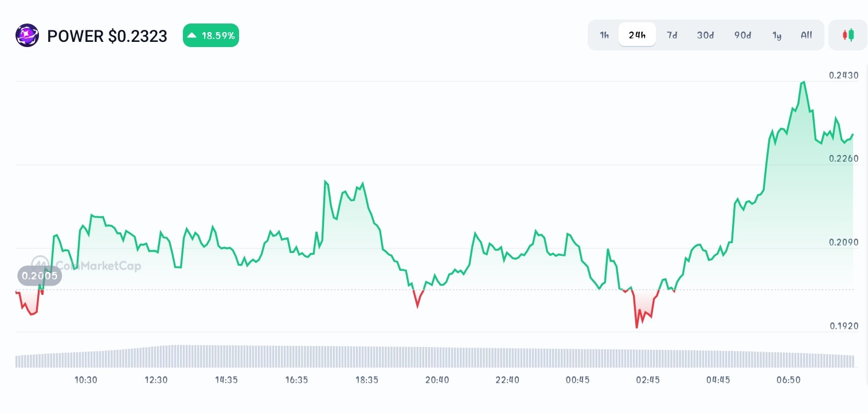Choose the 90d timeframe tab
The image size is (868, 413).
click(742, 35)
